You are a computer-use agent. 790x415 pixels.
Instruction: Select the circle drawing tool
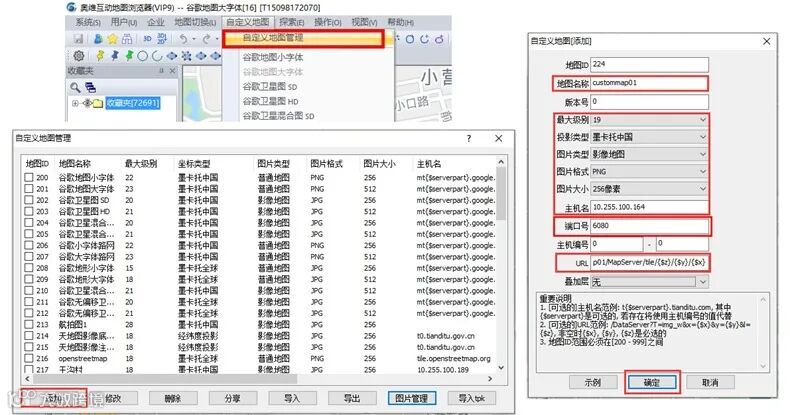click(x=143, y=56)
